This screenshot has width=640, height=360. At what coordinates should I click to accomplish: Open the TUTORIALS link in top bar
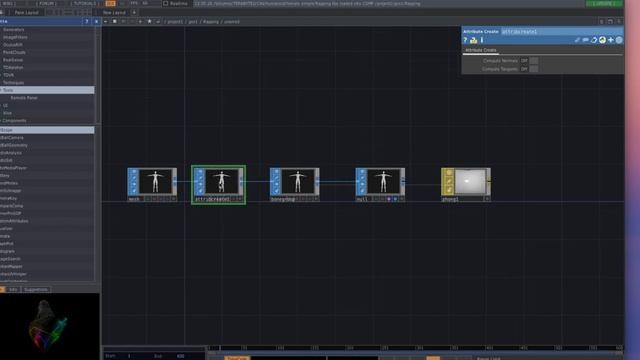85,3
